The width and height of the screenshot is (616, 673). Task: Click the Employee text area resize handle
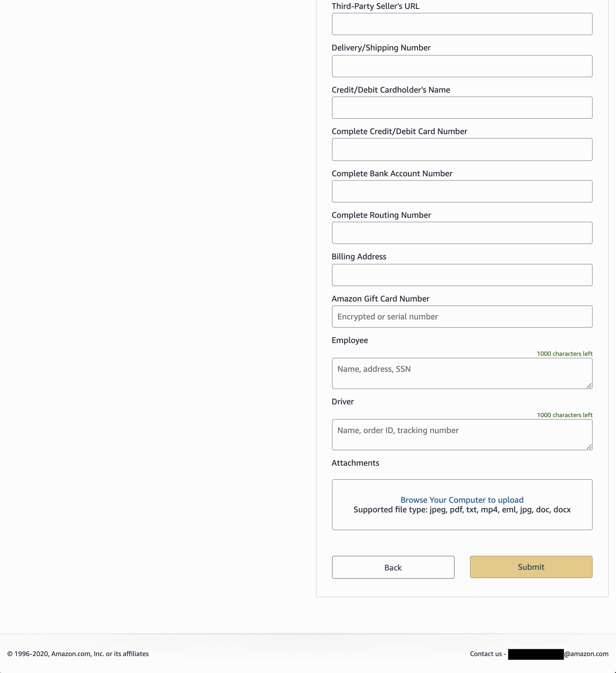pyautogui.click(x=589, y=386)
